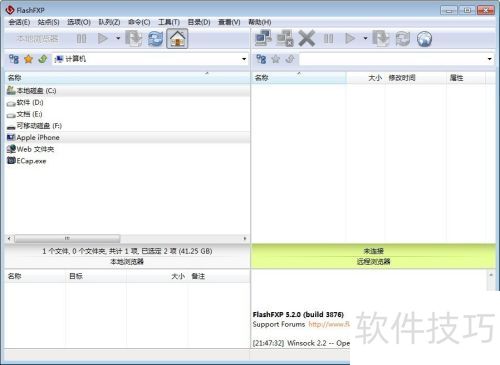
Task: Click the local favorites star icon
Action: (x=28, y=59)
